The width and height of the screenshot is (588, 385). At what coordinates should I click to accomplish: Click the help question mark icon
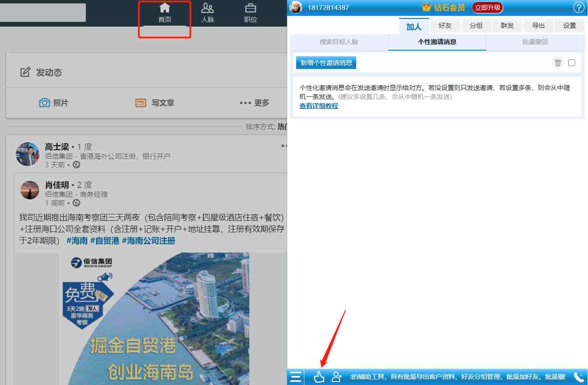click(x=579, y=7)
